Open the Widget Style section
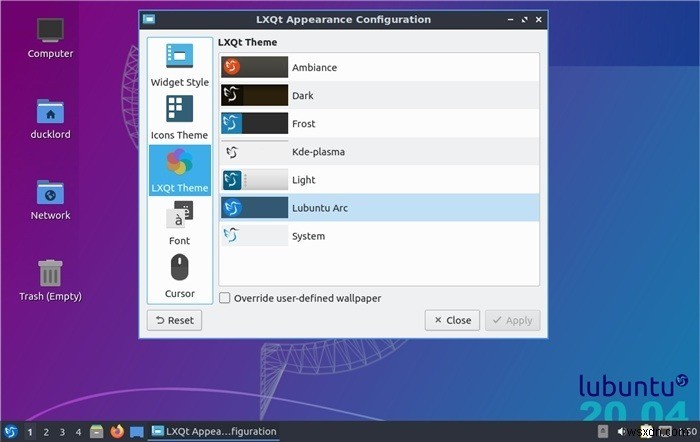The image size is (700, 442). 179,65
